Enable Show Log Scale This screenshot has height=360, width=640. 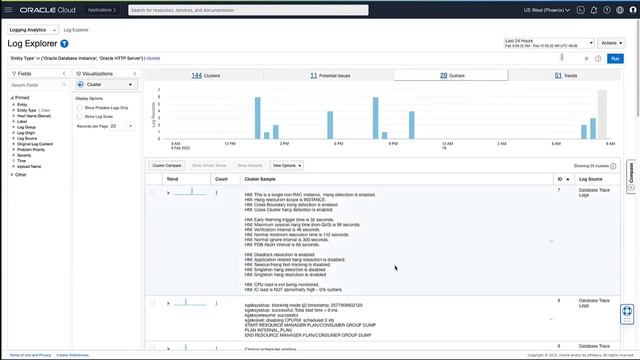[x=80, y=117]
